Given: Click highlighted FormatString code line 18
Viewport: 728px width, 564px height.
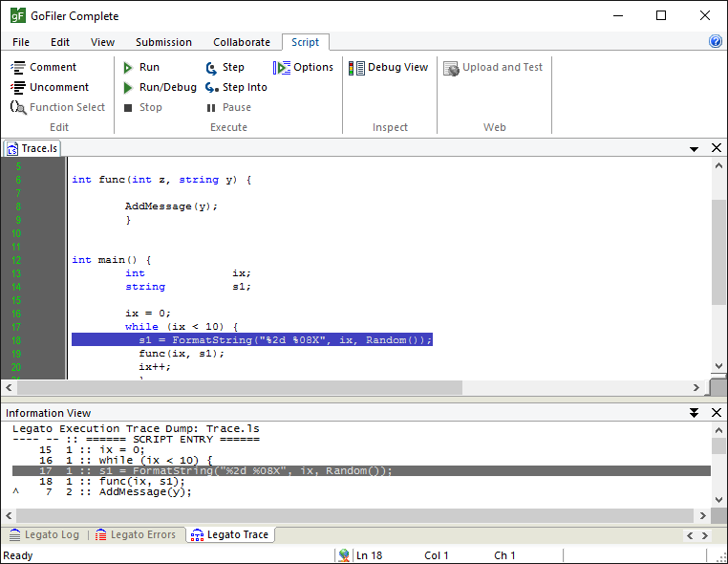Looking at the screenshot, I should coord(252,340).
